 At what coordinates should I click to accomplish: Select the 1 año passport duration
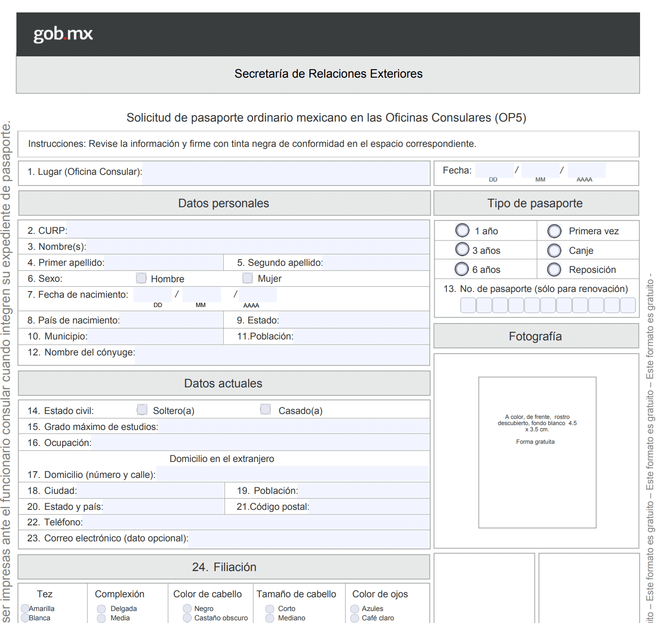(462, 230)
